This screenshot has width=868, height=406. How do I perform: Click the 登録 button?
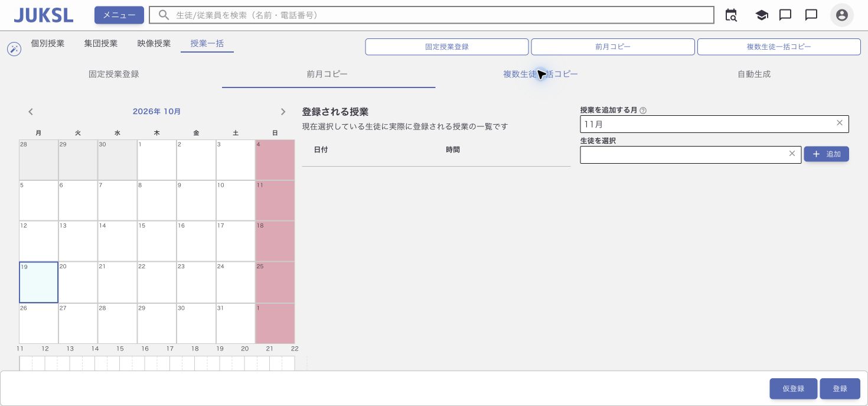coord(840,389)
